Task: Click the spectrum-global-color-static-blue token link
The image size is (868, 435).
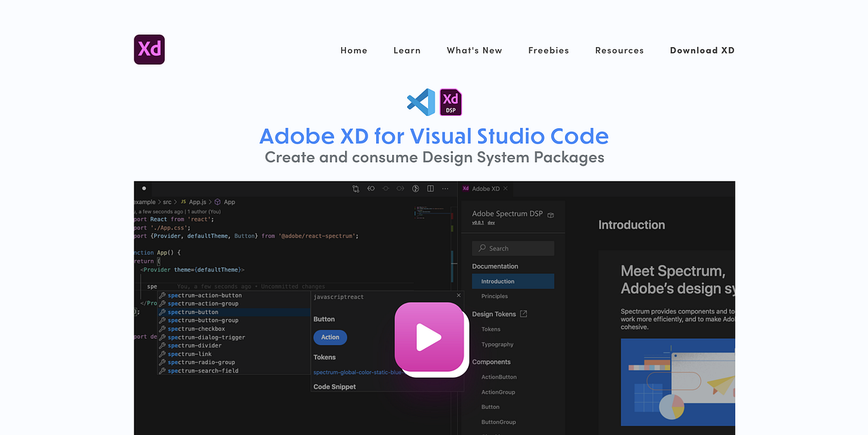Action: tap(357, 371)
